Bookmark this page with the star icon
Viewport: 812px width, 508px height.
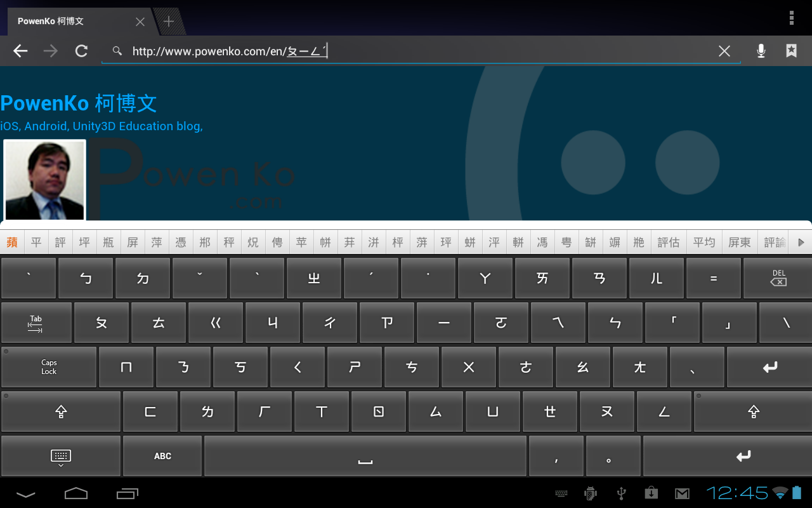[792, 51]
